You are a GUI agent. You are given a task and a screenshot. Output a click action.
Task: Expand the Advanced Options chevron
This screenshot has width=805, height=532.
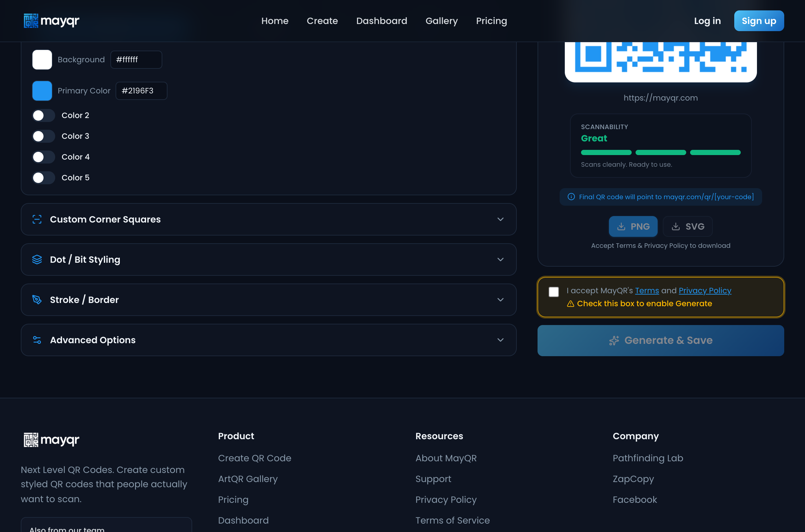[500, 340]
